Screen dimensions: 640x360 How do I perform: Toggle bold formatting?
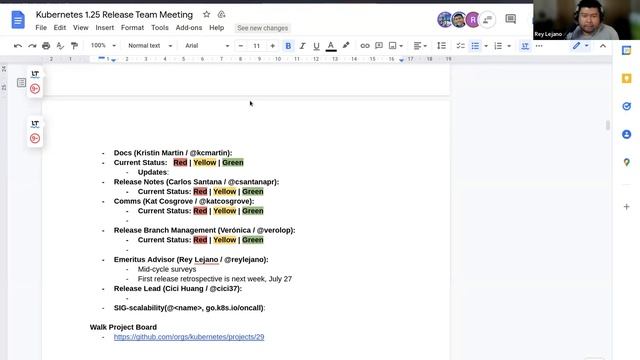pos(288,46)
